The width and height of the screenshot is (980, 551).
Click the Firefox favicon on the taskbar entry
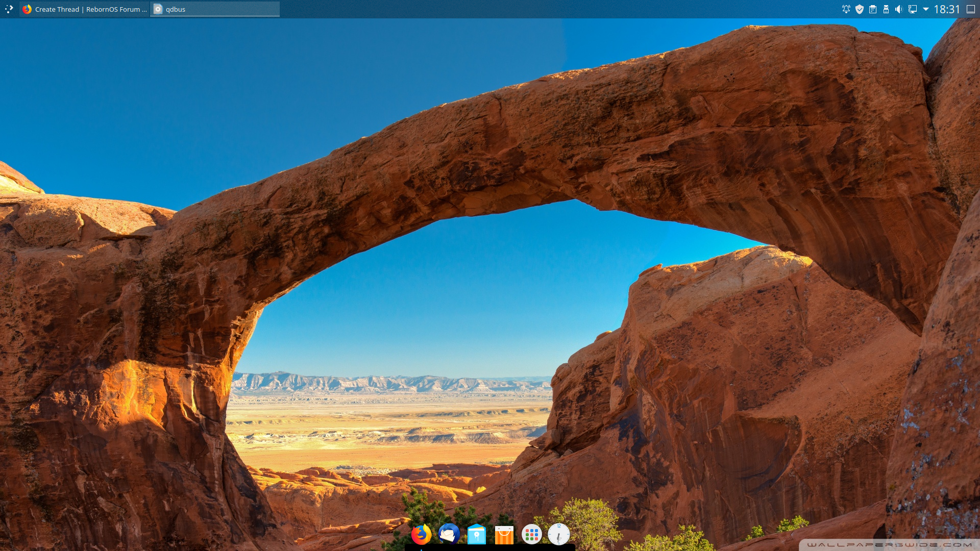(27, 9)
